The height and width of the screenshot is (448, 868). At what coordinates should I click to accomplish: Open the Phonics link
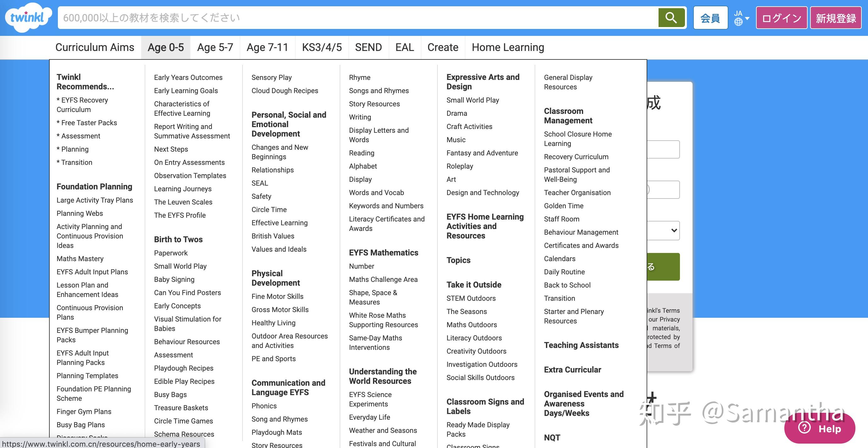coord(264,406)
